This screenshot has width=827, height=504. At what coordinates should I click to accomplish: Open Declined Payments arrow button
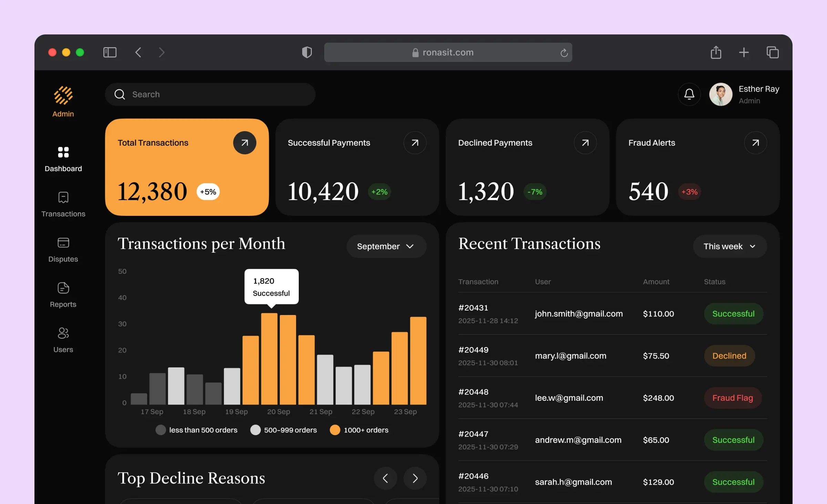[585, 143]
